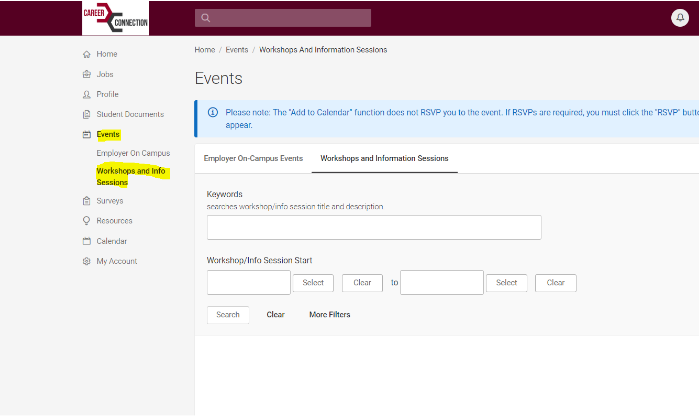Open end date picker with second Select button
This screenshot has width=699, height=420.
[506, 283]
